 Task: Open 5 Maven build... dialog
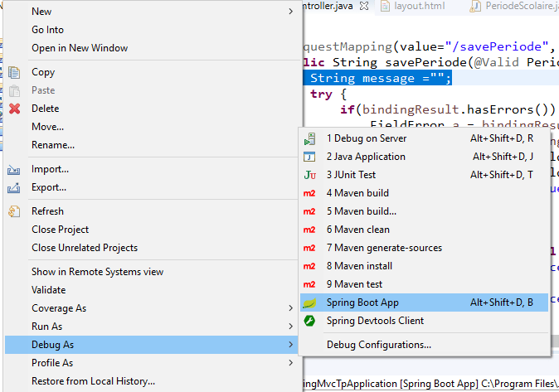click(x=425, y=211)
